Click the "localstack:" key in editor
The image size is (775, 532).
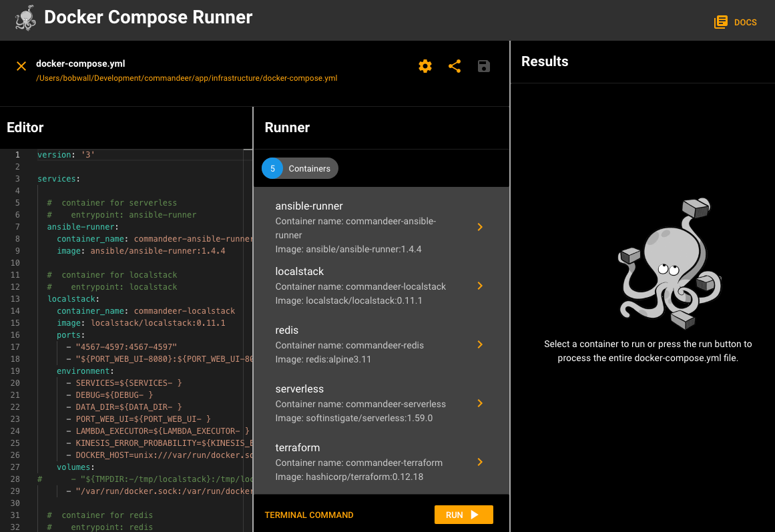73,299
